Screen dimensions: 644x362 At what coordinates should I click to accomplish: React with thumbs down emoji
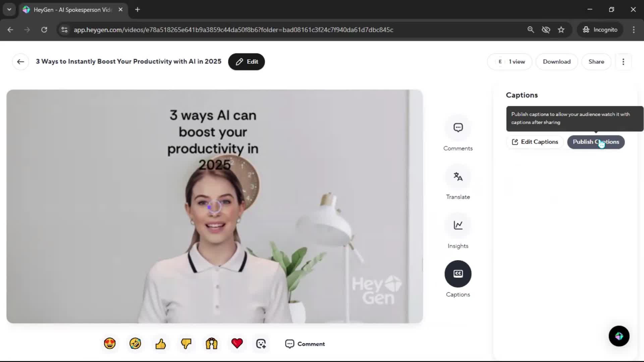[x=186, y=344]
